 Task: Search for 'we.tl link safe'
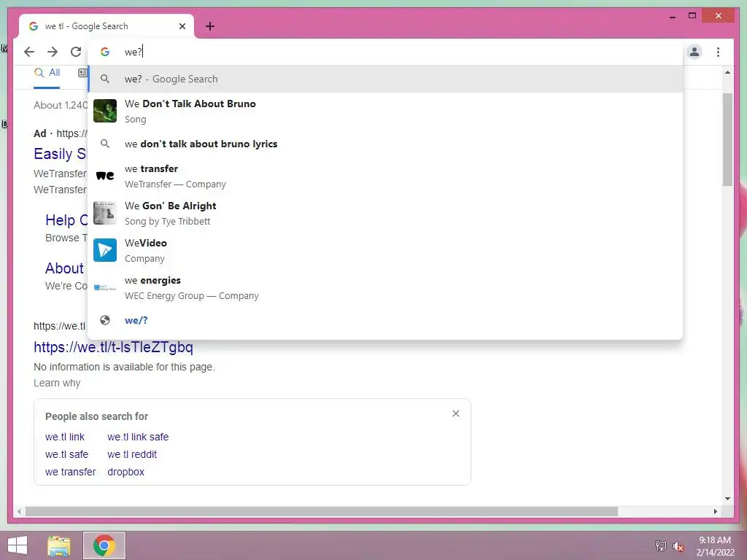coord(138,437)
